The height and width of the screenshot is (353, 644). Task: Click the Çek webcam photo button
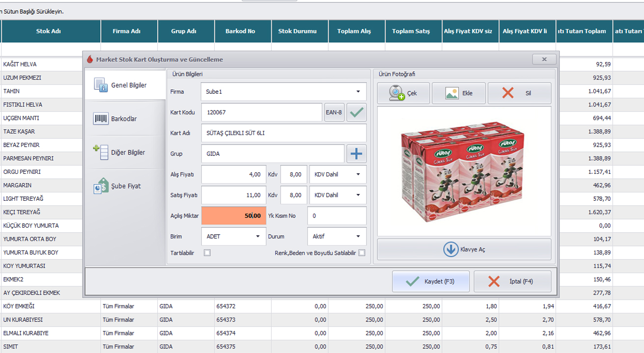tap(403, 93)
